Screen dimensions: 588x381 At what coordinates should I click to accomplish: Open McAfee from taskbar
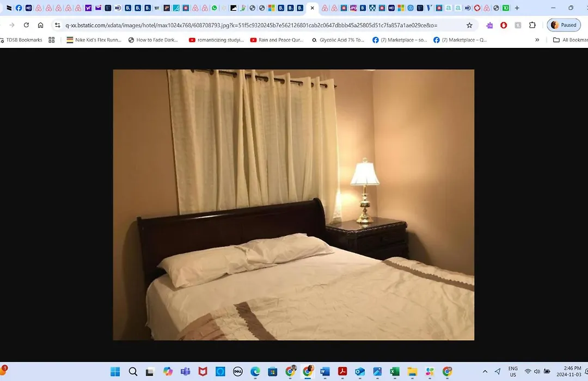tap(203, 372)
